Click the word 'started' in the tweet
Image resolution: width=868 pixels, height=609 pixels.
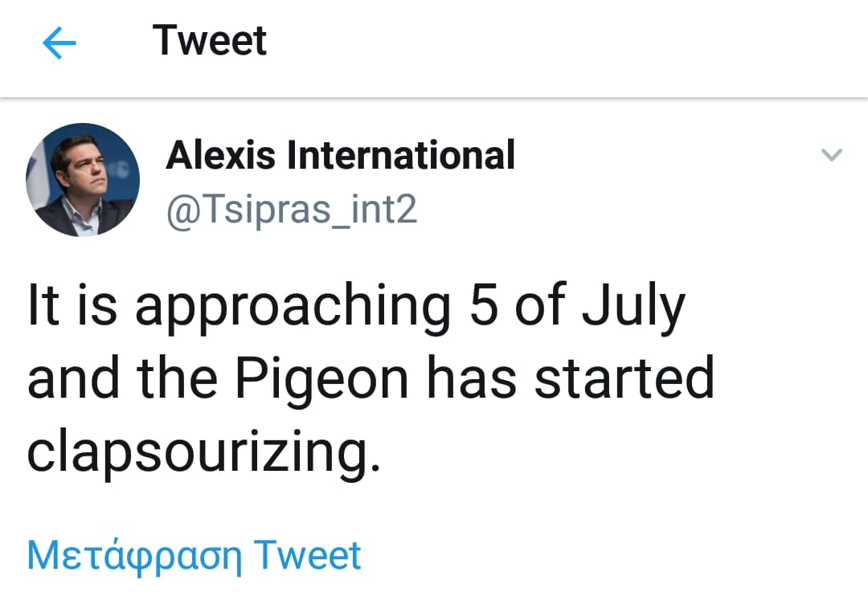pos(624,379)
